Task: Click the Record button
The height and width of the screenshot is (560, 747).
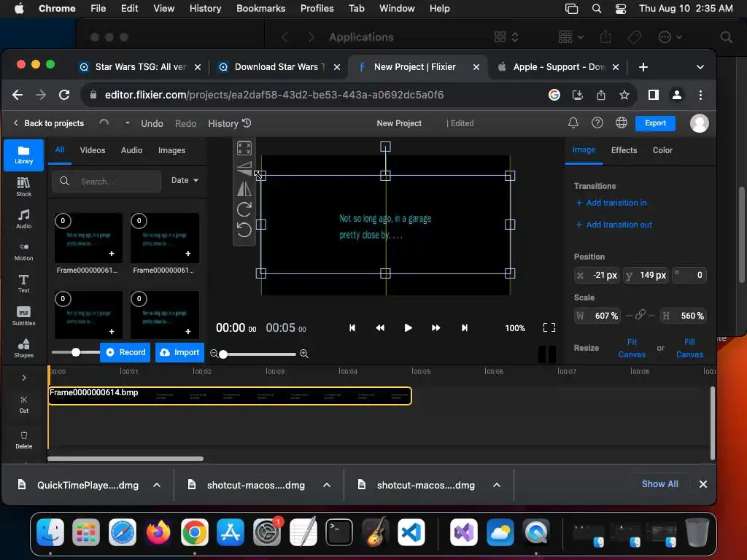Action: click(125, 352)
